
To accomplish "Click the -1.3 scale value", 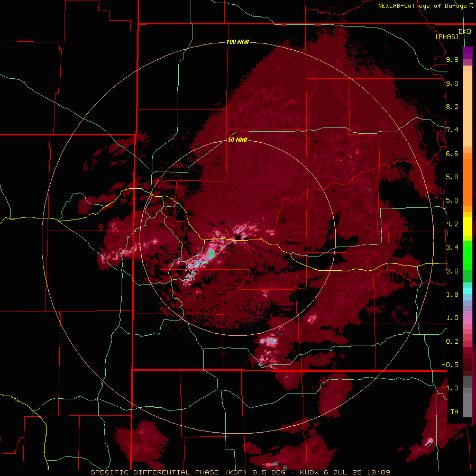I will click(450, 388).
